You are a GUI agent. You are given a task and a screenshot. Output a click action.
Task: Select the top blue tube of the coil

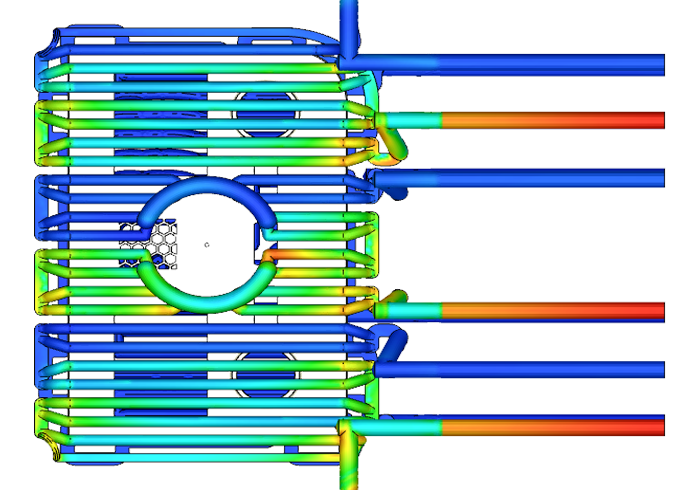pos(190,41)
